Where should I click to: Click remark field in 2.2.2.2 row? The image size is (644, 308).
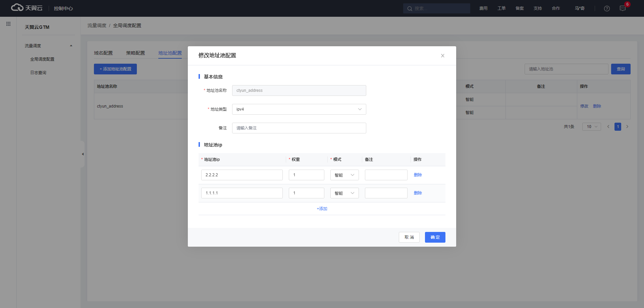[386, 175]
